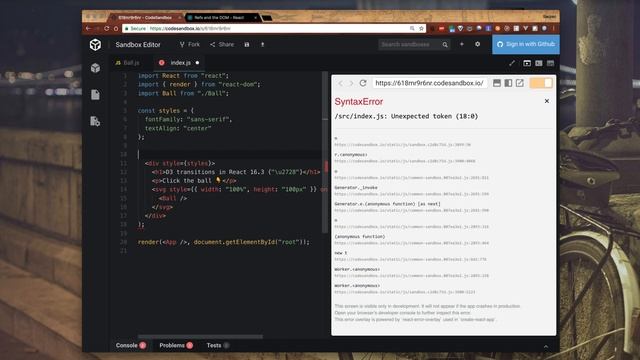Switch to the CodeSandbox Chrome tab
Image resolution: width=640 pixels, height=360 pixels.
145,18
